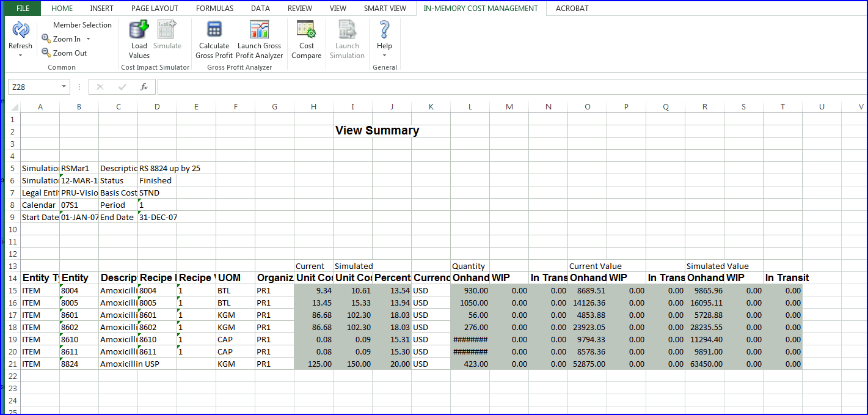Click entity cell 8004
Viewport: 868px width, 415px height.
coord(79,290)
